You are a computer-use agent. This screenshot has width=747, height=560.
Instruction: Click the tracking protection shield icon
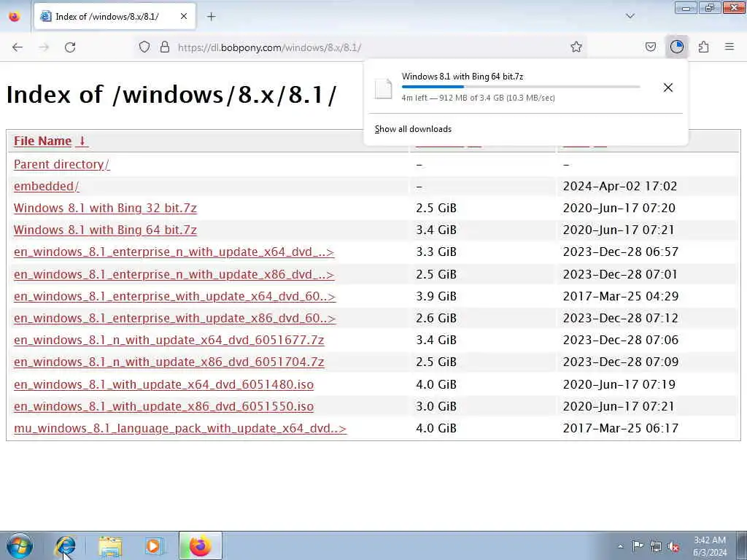tap(144, 47)
